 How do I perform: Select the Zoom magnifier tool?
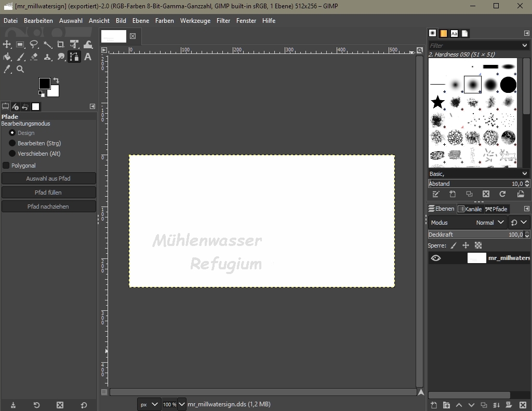tap(20, 69)
